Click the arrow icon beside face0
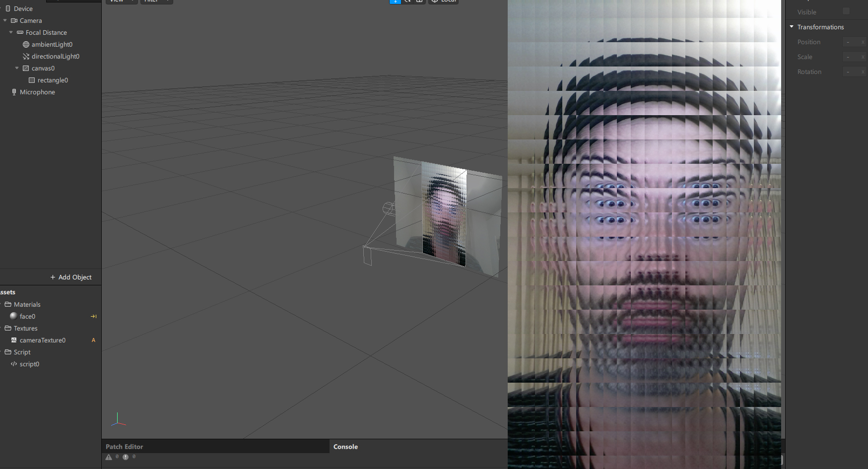868x469 pixels. pyautogui.click(x=93, y=316)
